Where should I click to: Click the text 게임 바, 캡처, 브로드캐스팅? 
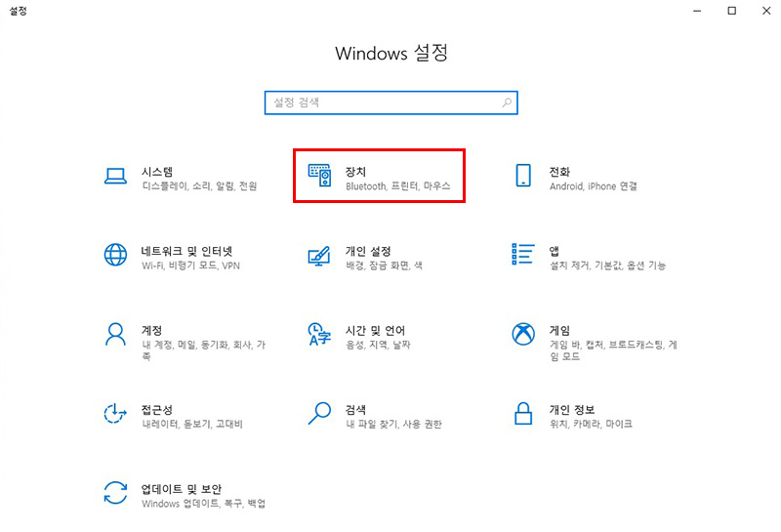pyautogui.click(x=606, y=345)
